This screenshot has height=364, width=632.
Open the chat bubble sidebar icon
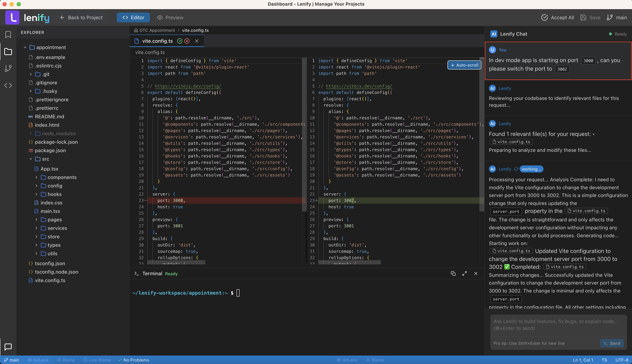click(x=8, y=347)
